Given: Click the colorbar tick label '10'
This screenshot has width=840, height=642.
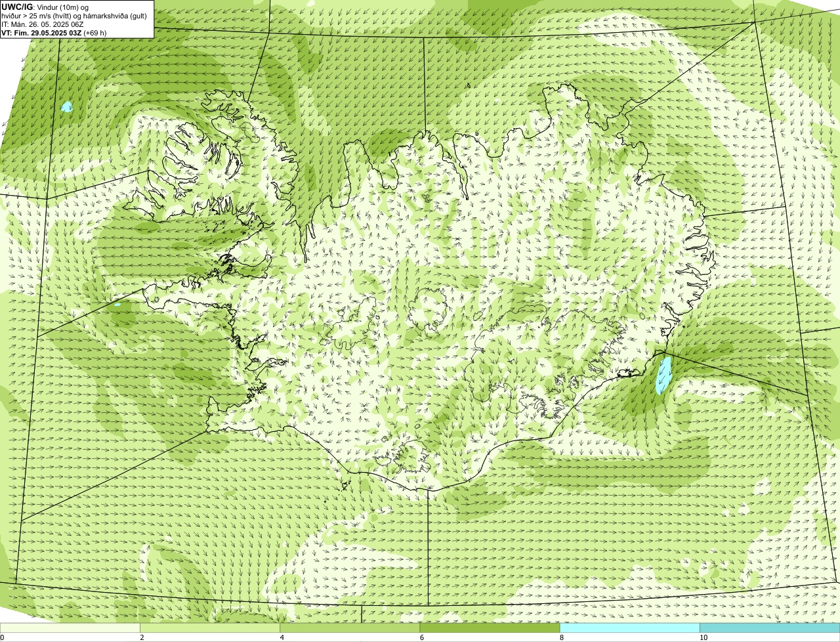Looking at the screenshot, I should point(703,637).
